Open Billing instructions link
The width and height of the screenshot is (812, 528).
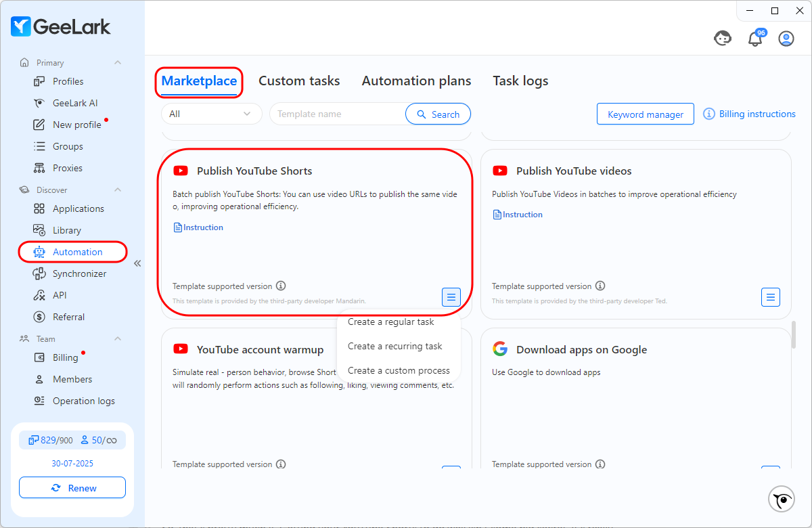750,114
